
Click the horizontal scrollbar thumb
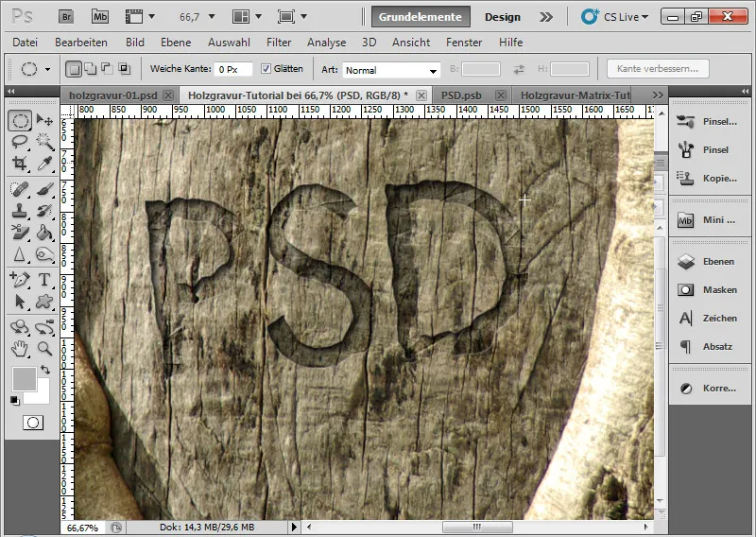(x=477, y=527)
